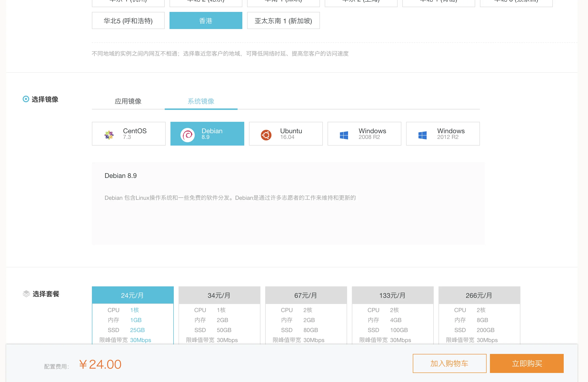
Task: Click the Debian swirl logo icon
Action: tap(188, 135)
